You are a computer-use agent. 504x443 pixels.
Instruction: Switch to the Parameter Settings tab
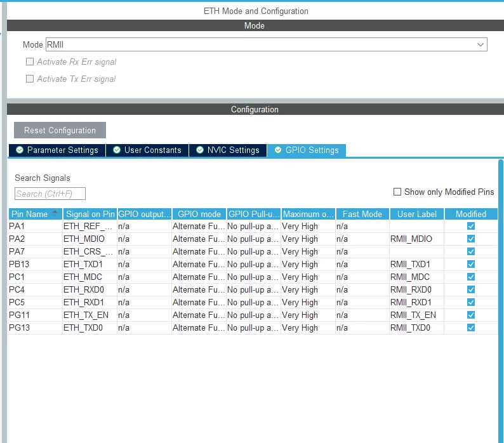[57, 150]
